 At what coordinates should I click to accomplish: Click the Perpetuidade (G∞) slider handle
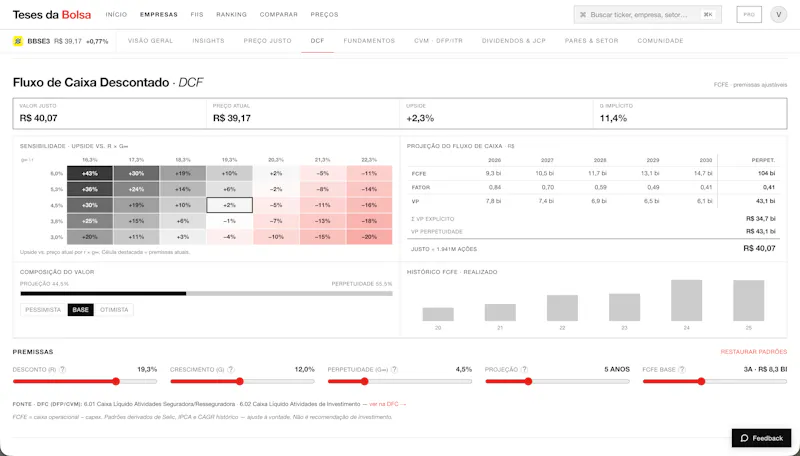click(x=364, y=381)
